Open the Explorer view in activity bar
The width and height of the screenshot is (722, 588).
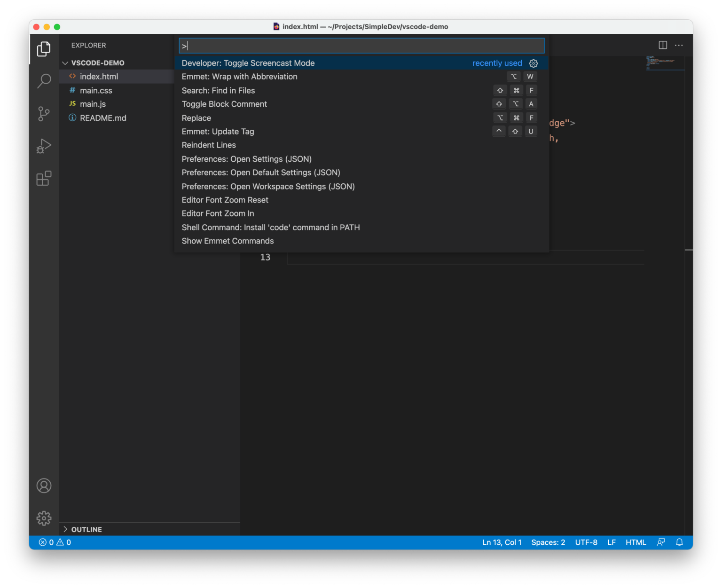[44, 49]
